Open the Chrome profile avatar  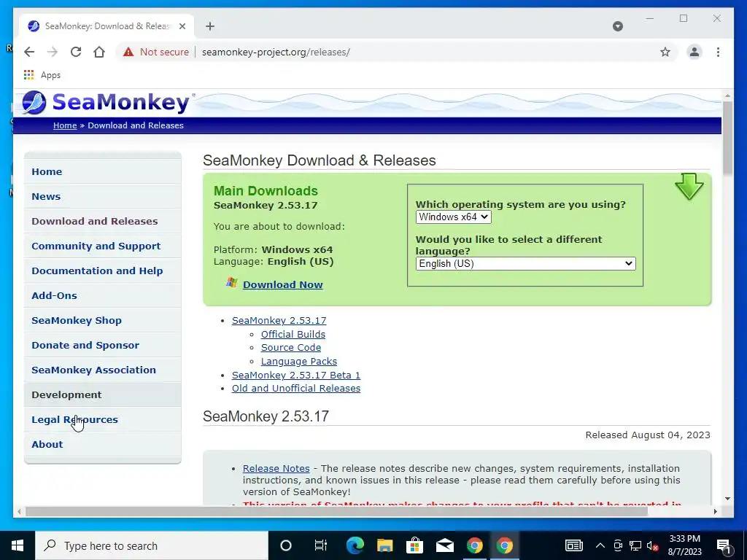click(x=694, y=52)
